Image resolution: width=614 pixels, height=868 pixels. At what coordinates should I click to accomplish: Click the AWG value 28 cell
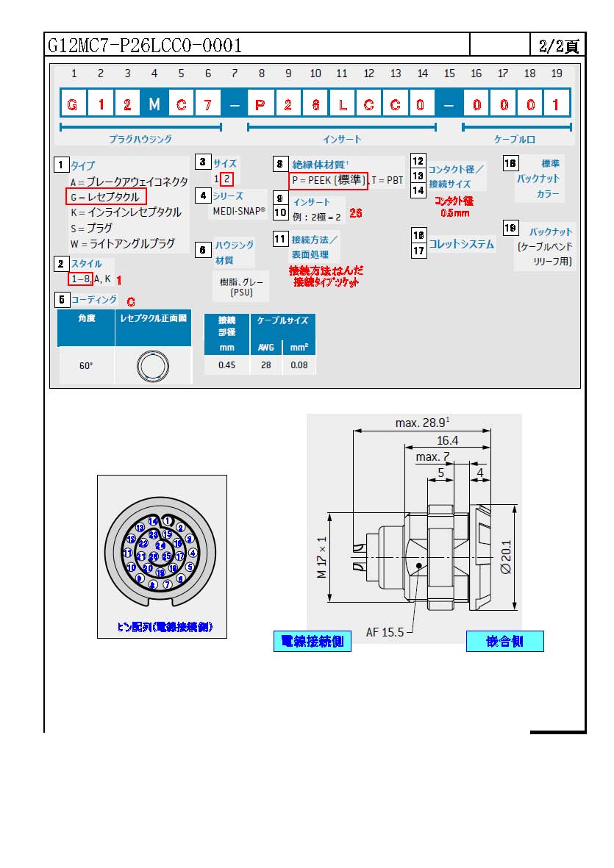[x=265, y=365]
